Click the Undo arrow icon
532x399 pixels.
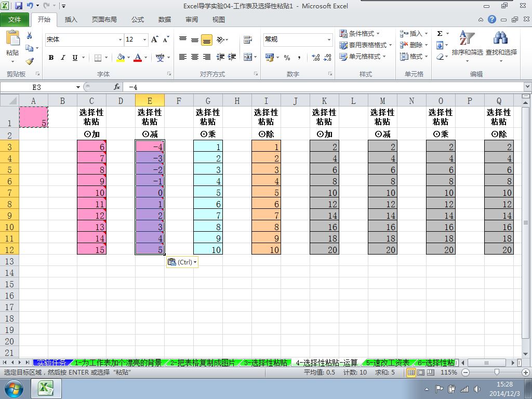tap(30, 6)
